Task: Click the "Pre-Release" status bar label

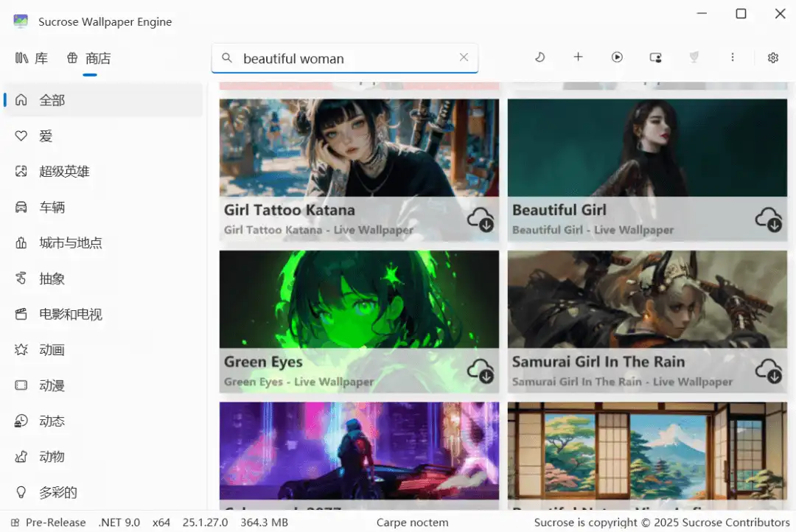Action: click(x=56, y=522)
